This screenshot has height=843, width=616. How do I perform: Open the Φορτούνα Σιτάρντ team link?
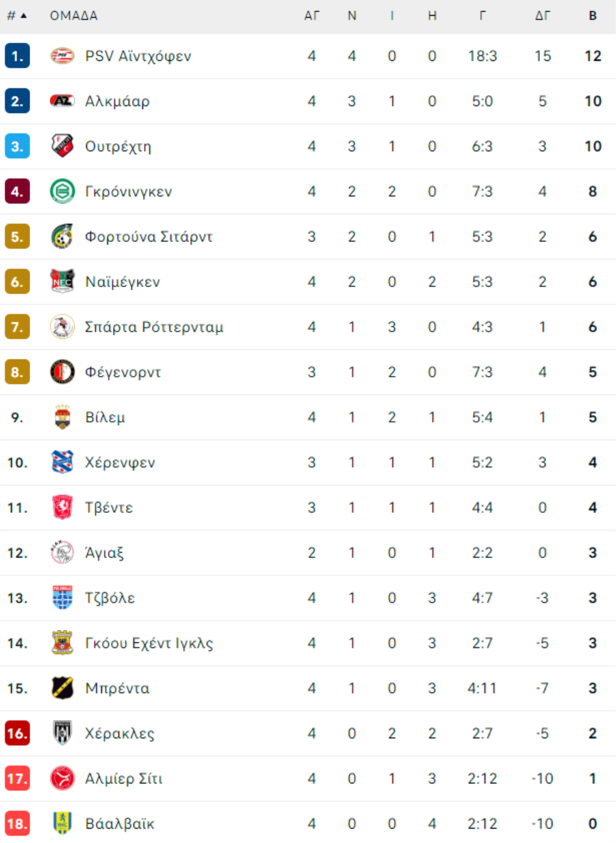tap(149, 237)
